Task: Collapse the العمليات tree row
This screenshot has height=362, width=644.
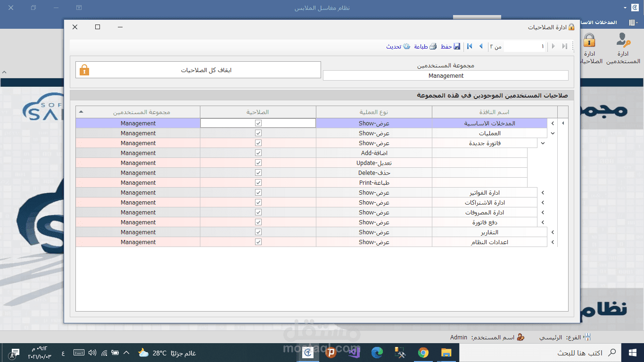Action: click(x=553, y=133)
